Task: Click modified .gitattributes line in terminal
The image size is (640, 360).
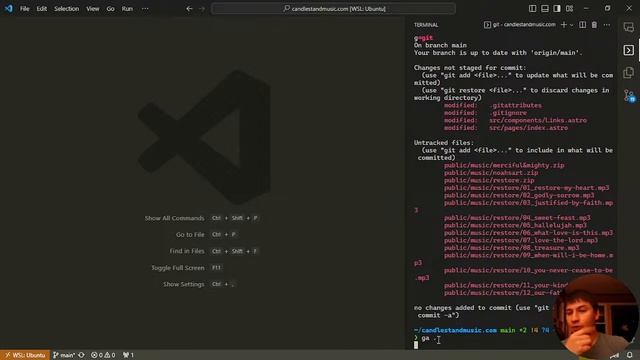Action: pyautogui.click(x=493, y=105)
